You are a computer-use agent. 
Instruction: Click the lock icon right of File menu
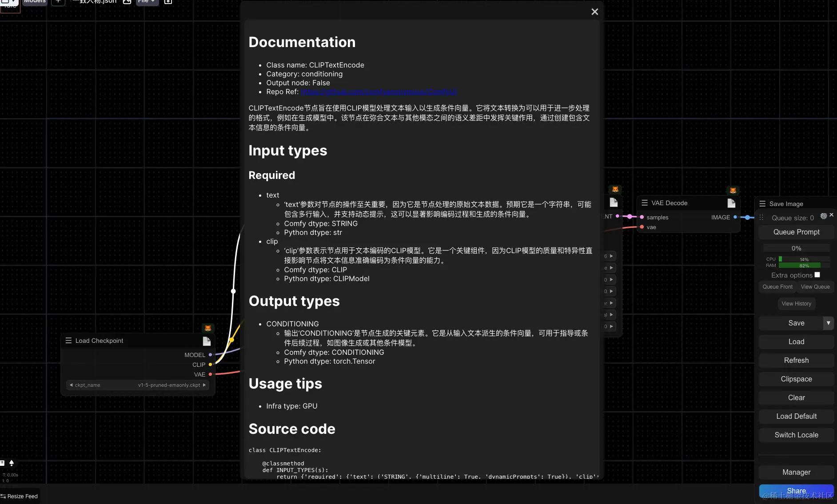tap(168, 2)
